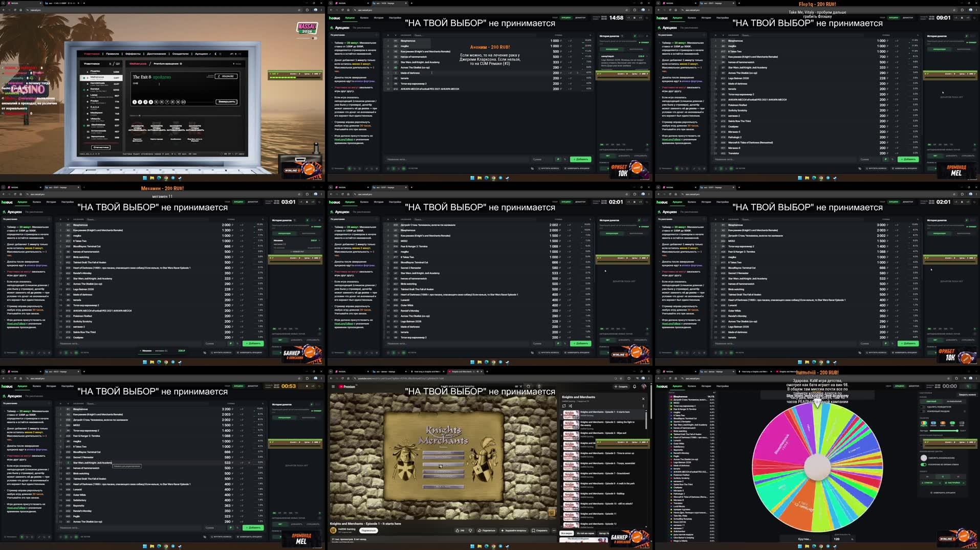The image size is (980, 550).
Task: Open YouTube hamburger guide menu icon
Action: coord(333,386)
